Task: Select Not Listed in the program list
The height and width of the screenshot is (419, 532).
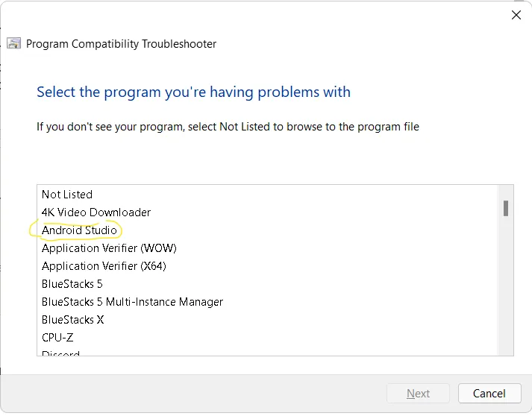Action: (x=67, y=195)
